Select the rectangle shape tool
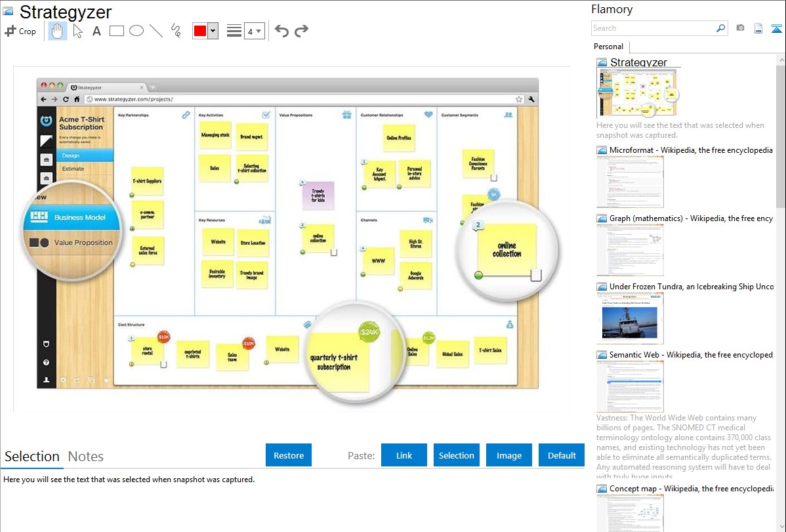The image size is (786, 532). tap(117, 31)
